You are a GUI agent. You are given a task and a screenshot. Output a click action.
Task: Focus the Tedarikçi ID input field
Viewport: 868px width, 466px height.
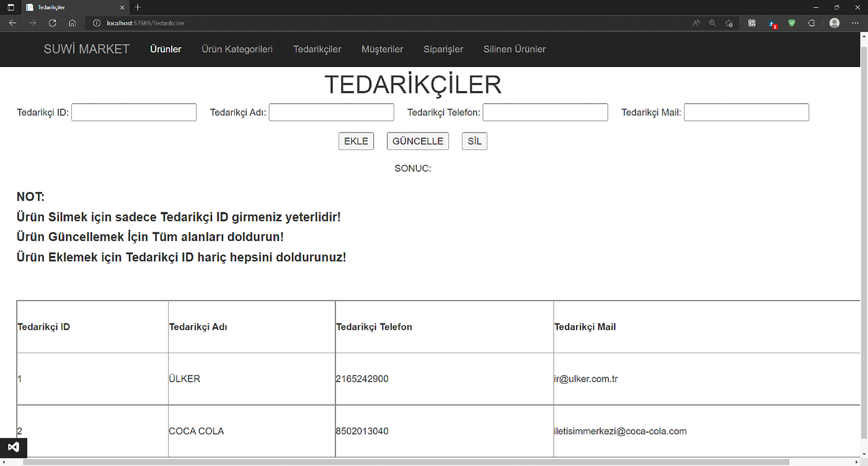click(134, 112)
